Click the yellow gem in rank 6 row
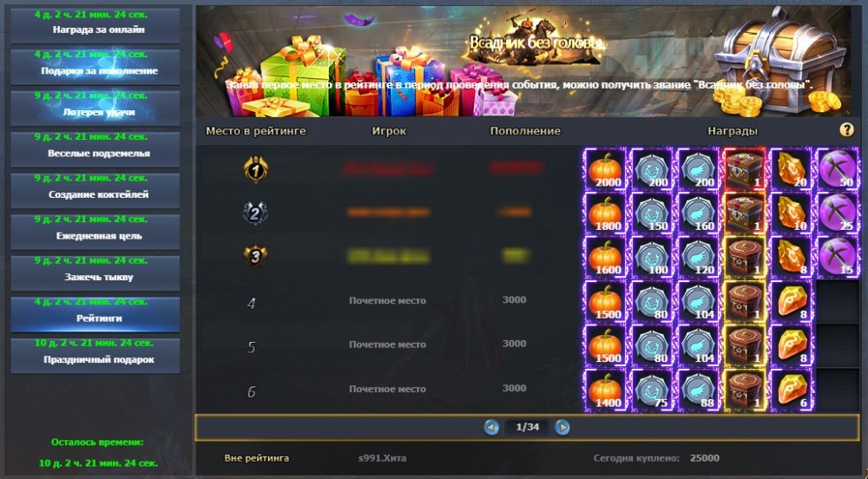This screenshot has width=868, height=479. pyautogui.click(x=791, y=390)
